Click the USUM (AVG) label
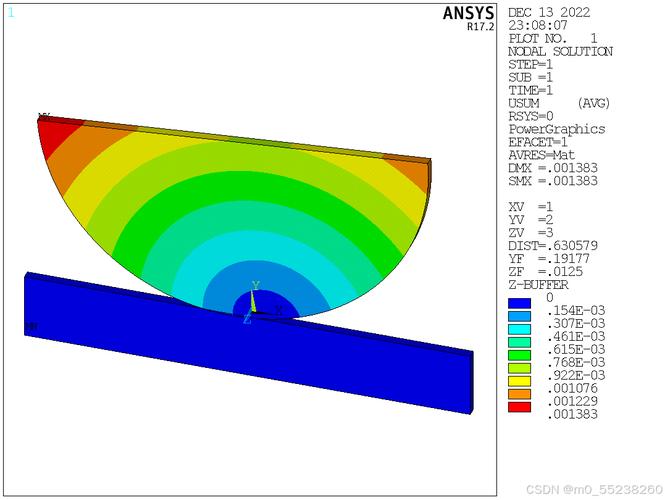The height and width of the screenshot is (500, 665). click(x=559, y=103)
